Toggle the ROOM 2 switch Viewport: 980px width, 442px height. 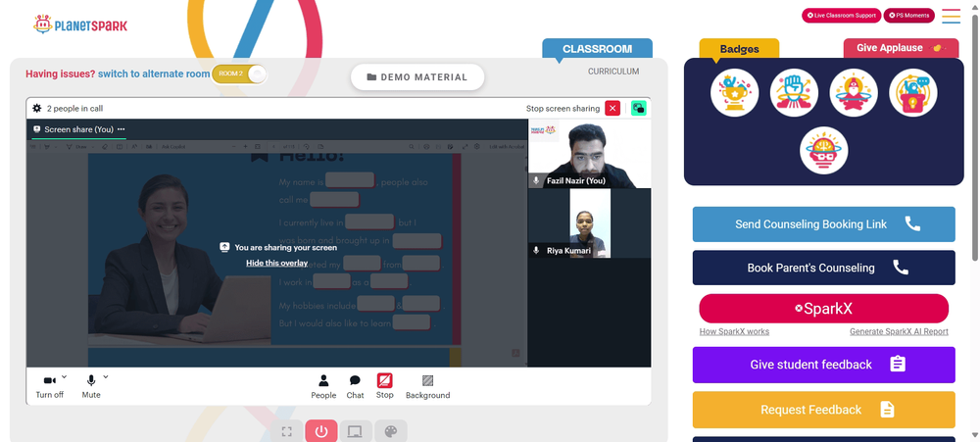point(239,74)
